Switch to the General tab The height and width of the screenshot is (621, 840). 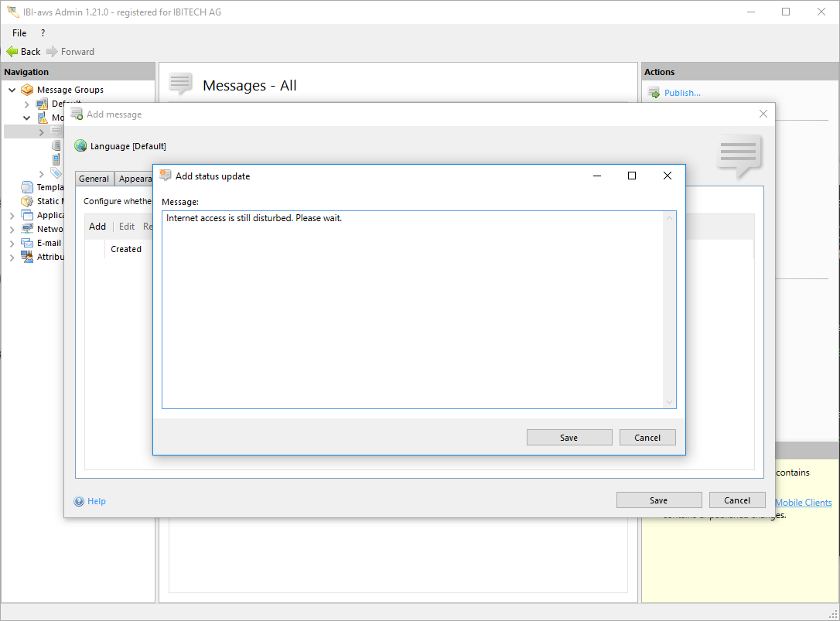94,179
